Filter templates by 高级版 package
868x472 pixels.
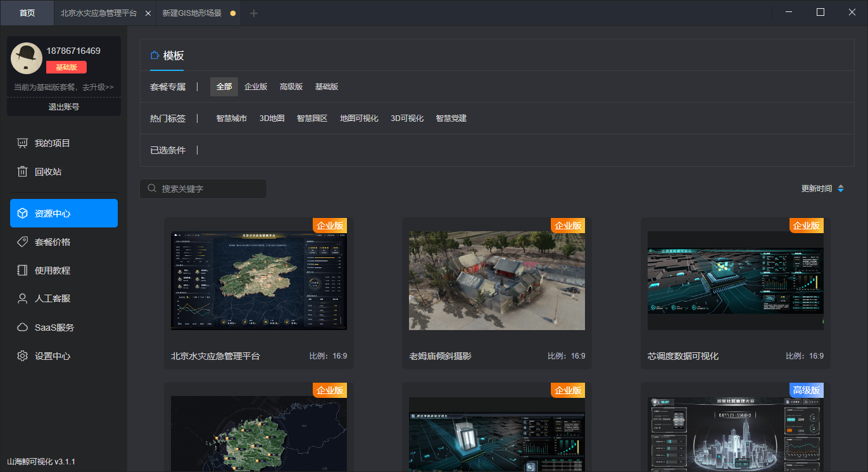pyautogui.click(x=291, y=87)
